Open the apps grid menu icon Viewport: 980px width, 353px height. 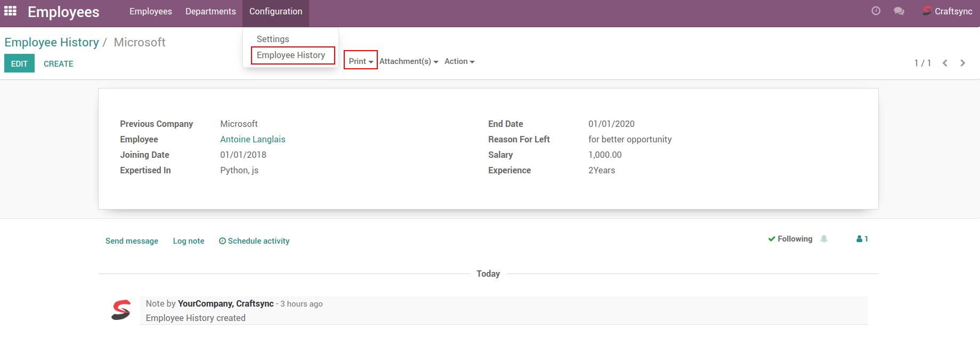click(x=10, y=11)
